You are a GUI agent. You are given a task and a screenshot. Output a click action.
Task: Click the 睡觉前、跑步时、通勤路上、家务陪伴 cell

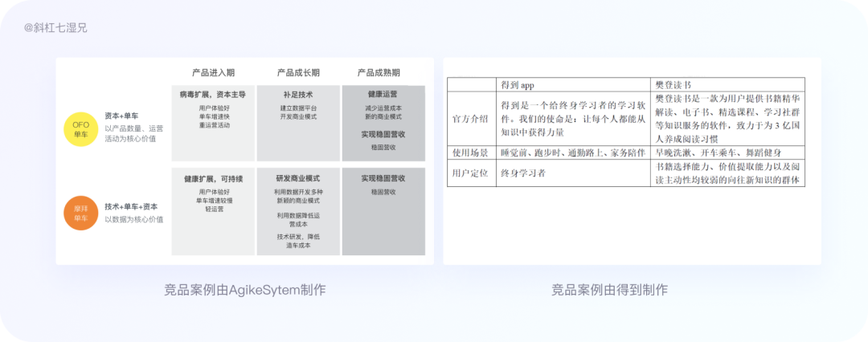[x=574, y=153]
